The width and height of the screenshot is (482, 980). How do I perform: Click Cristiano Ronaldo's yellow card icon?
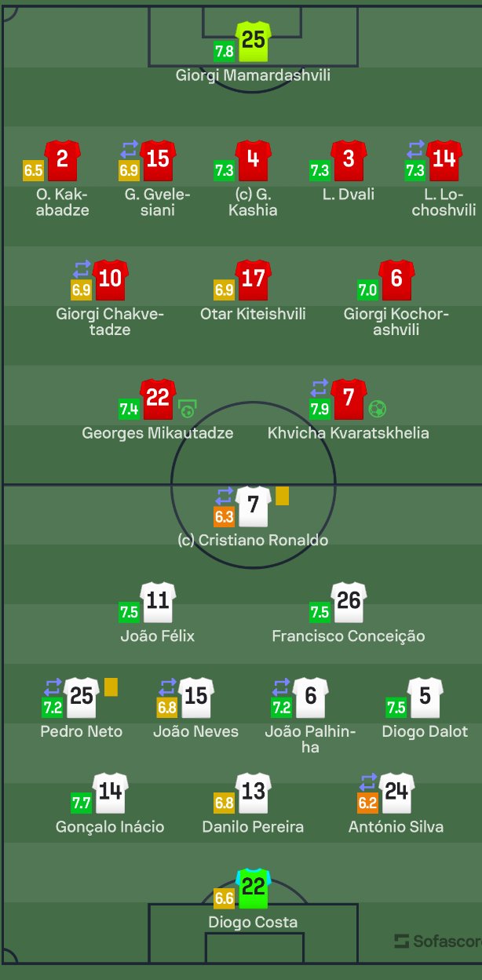coord(282,496)
